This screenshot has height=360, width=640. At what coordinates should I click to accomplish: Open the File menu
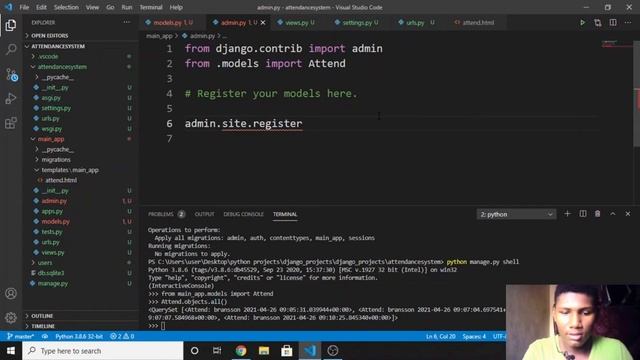point(24,7)
